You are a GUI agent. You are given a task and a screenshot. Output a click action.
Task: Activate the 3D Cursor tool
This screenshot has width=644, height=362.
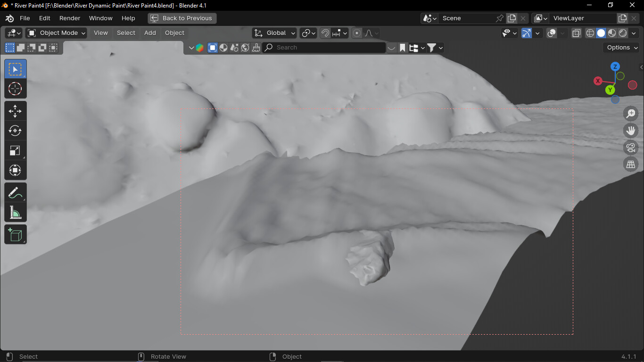coord(16,89)
